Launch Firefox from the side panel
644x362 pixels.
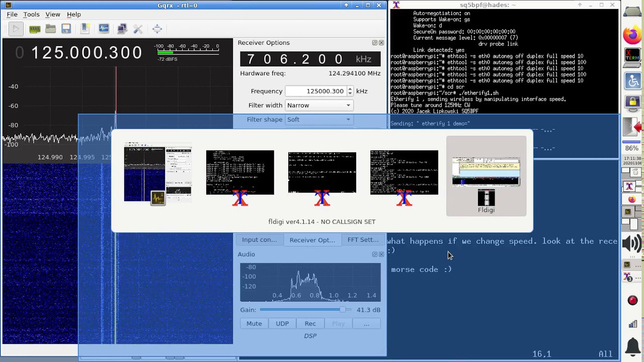tap(632, 36)
